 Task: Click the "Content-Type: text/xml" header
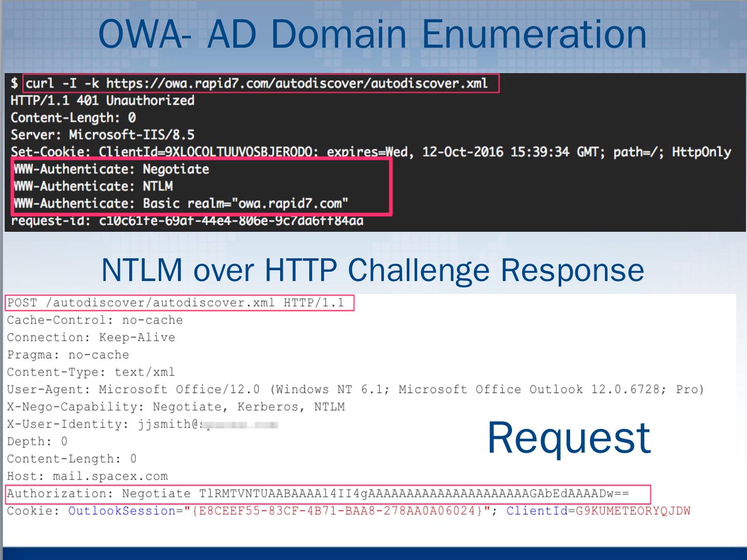pos(91,372)
